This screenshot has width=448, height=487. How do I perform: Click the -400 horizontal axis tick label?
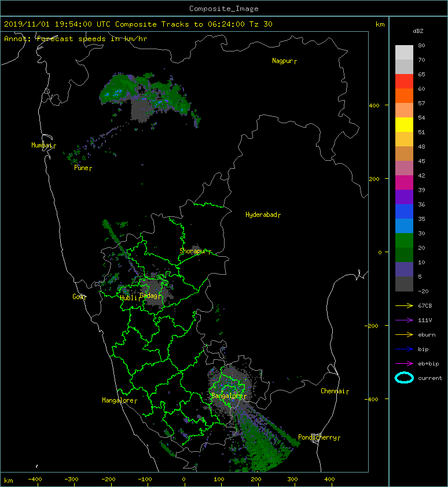pyautogui.click(x=35, y=479)
